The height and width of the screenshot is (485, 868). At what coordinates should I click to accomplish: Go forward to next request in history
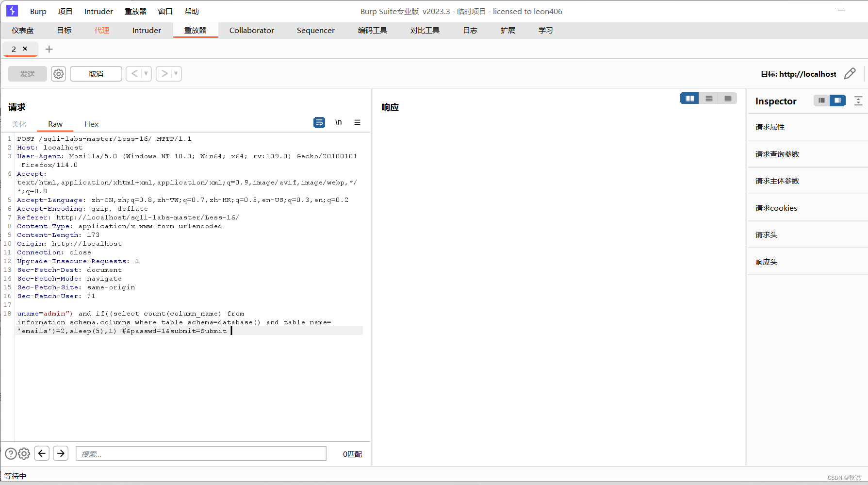[x=164, y=74]
